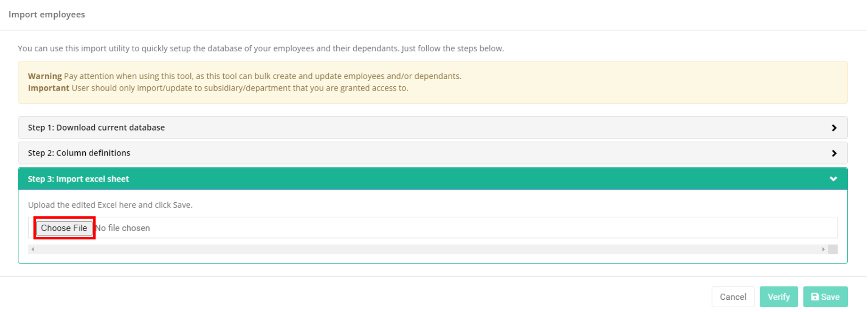Click the scrollbar's right arrow
Image resolution: width=868 pixels, height=312 pixels.
pos(823,249)
